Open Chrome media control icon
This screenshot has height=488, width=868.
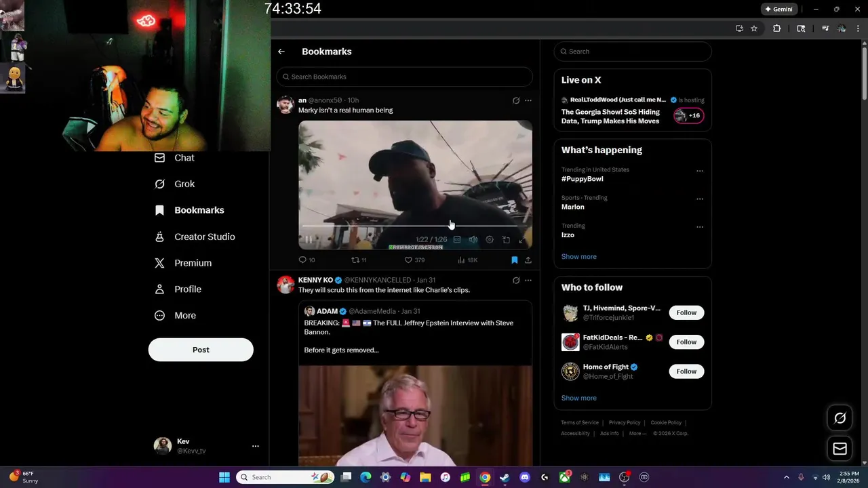tap(825, 28)
